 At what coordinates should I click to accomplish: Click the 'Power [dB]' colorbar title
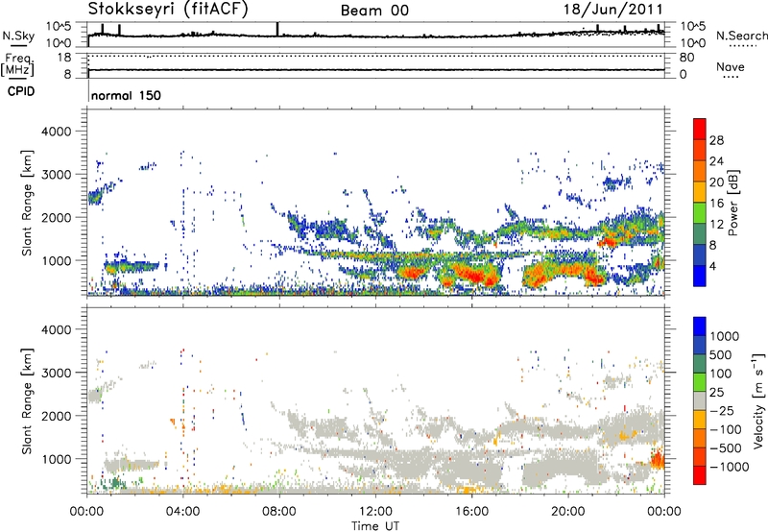pos(732,203)
